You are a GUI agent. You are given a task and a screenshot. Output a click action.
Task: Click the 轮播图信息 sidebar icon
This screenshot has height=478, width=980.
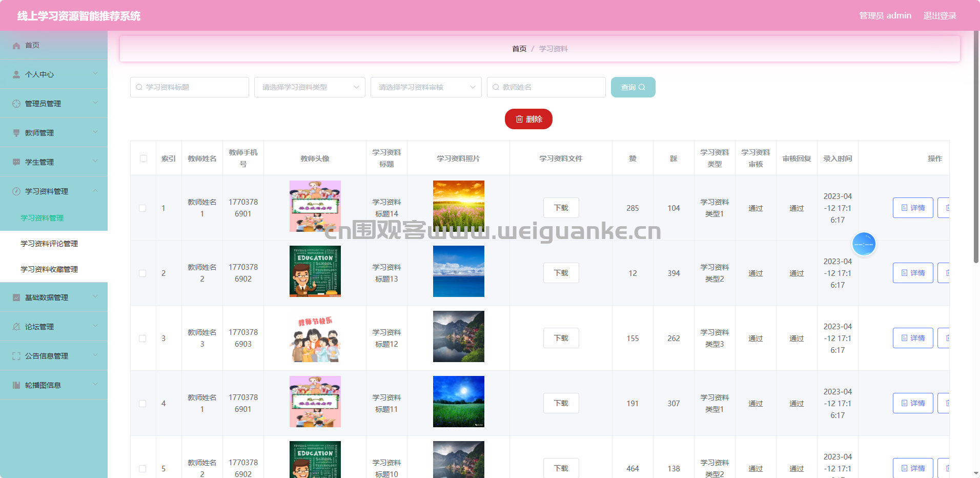click(x=16, y=385)
